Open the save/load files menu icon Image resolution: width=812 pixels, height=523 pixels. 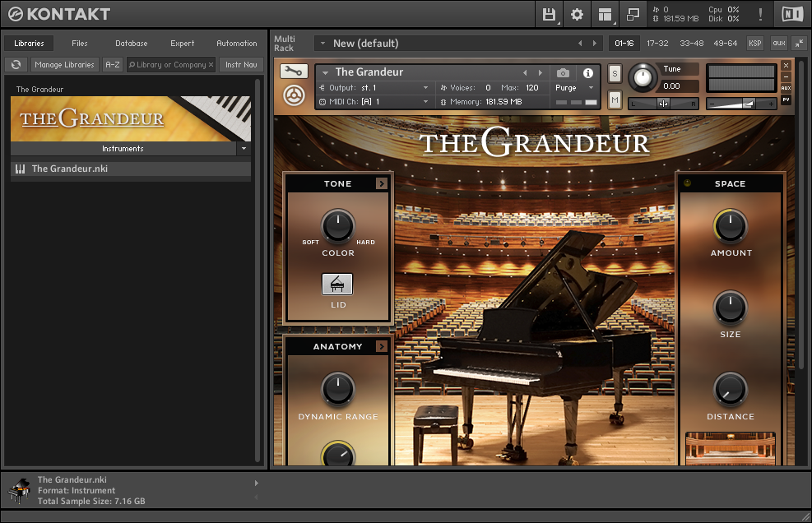(x=549, y=14)
